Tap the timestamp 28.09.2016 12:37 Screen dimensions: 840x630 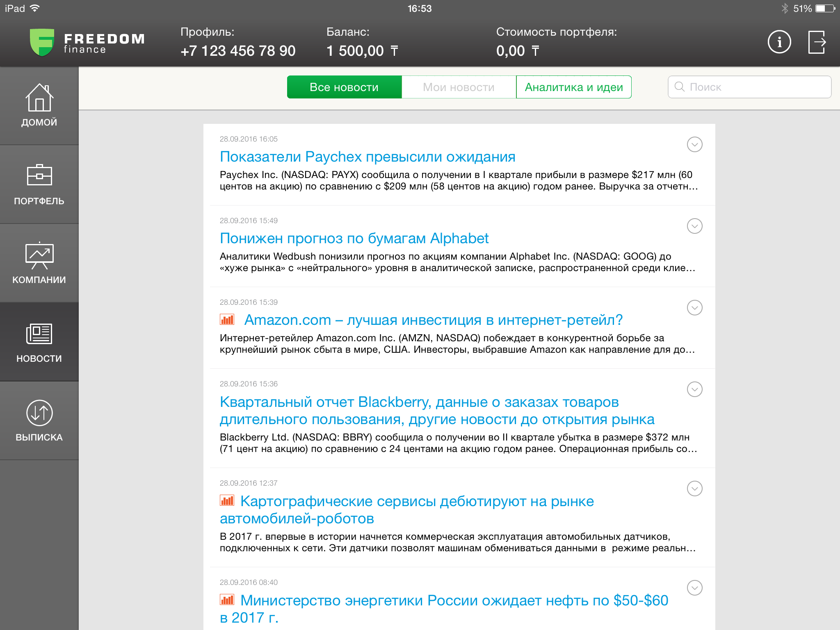249,483
